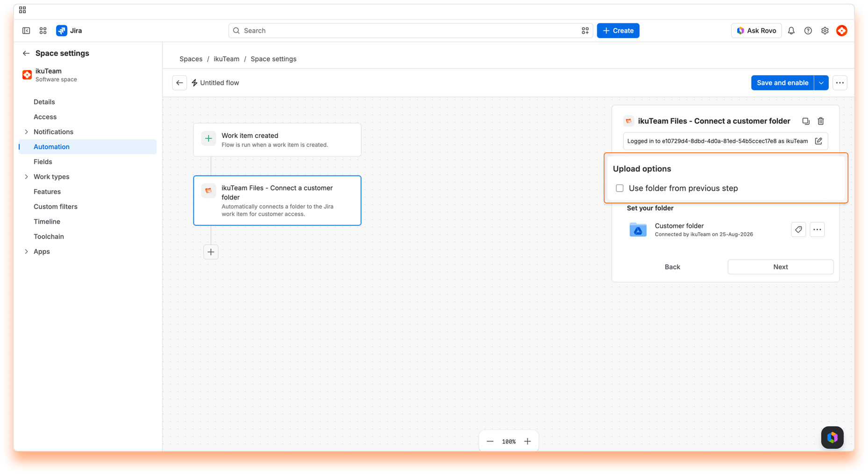Select the Work item created trigger card
868x474 pixels.
[277, 140]
